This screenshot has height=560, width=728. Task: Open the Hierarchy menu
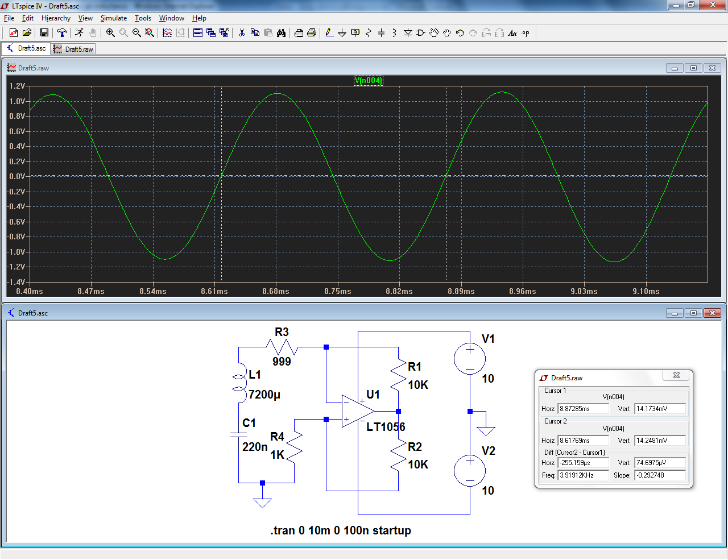(x=56, y=18)
